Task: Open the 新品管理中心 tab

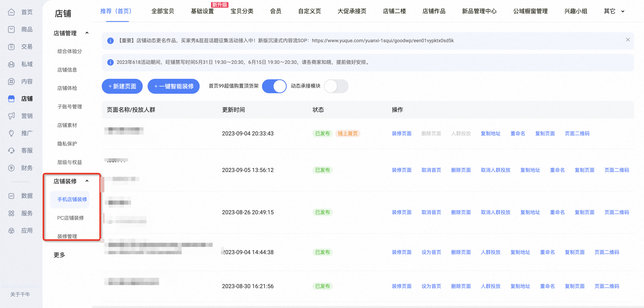Action: [479, 11]
